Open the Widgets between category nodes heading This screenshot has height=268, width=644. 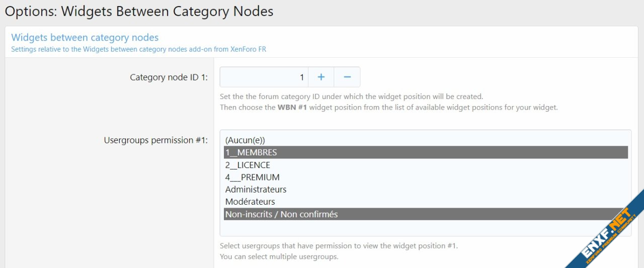[x=85, y=38]
